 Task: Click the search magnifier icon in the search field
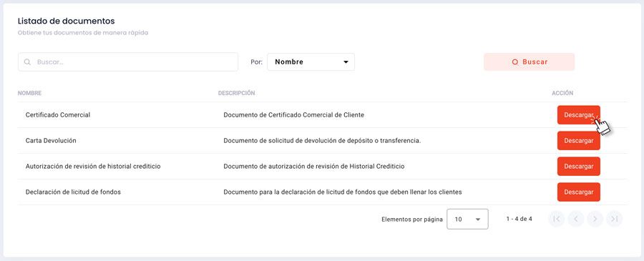(27, 62)
